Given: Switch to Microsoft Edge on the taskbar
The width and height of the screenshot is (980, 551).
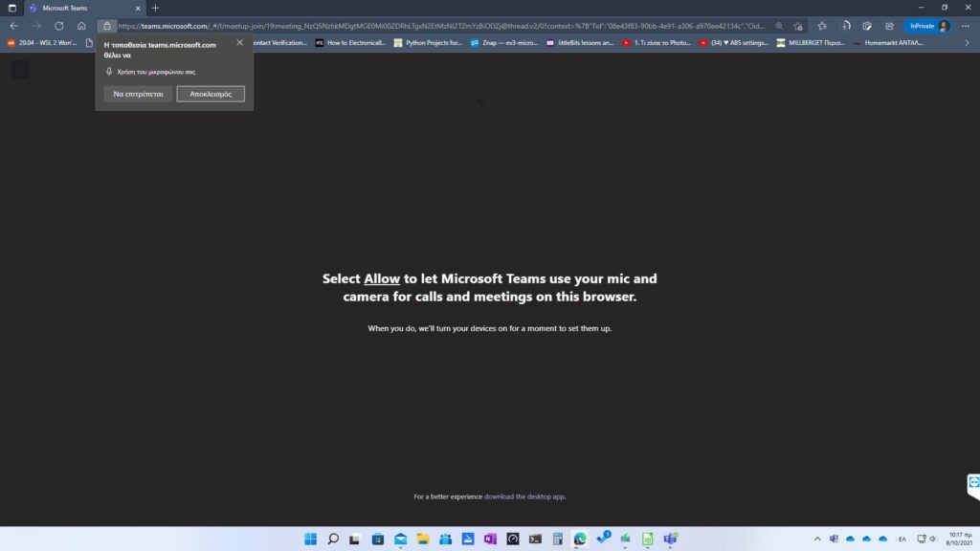Looking at the screenshot, I should (x=580, y=539).
